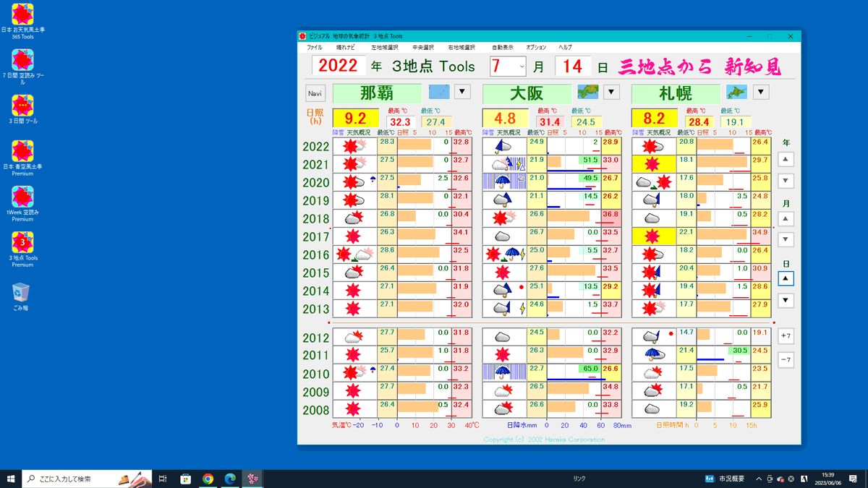Click the year field showing 2022
Image resolution: width=868 pixels, height=488 pixels.
coord(339,66)
